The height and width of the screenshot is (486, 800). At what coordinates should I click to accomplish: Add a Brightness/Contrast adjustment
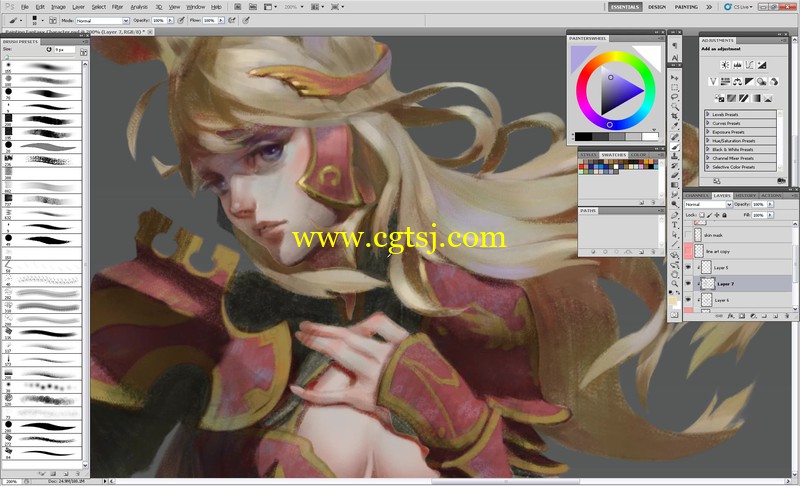[x=725, y=65]
